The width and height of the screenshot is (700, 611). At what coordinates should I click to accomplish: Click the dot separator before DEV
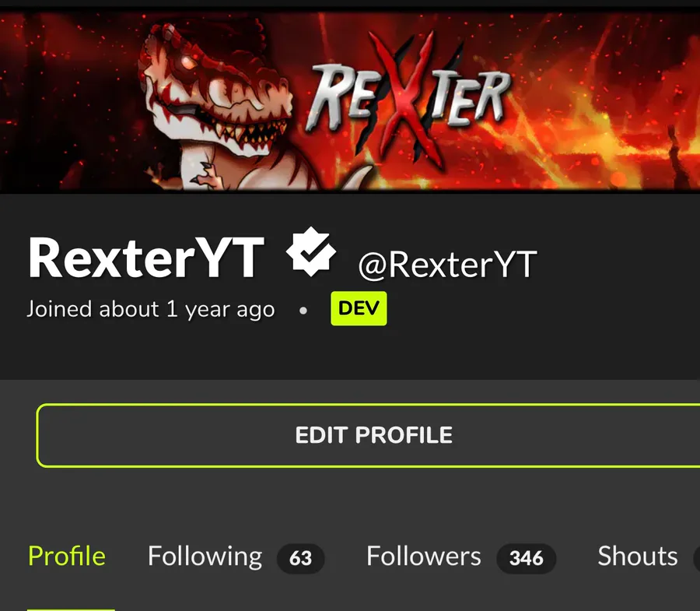click(x=303, y=310)
